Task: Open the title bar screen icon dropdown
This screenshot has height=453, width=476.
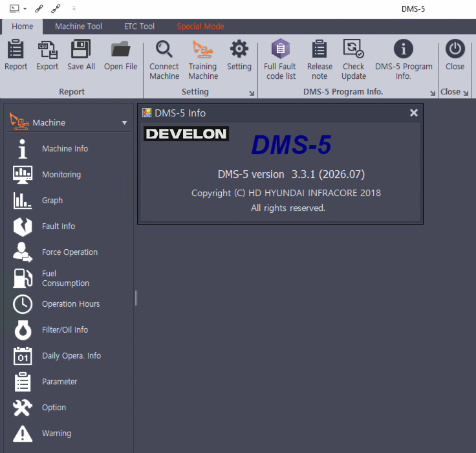Action: click(25, 9)
